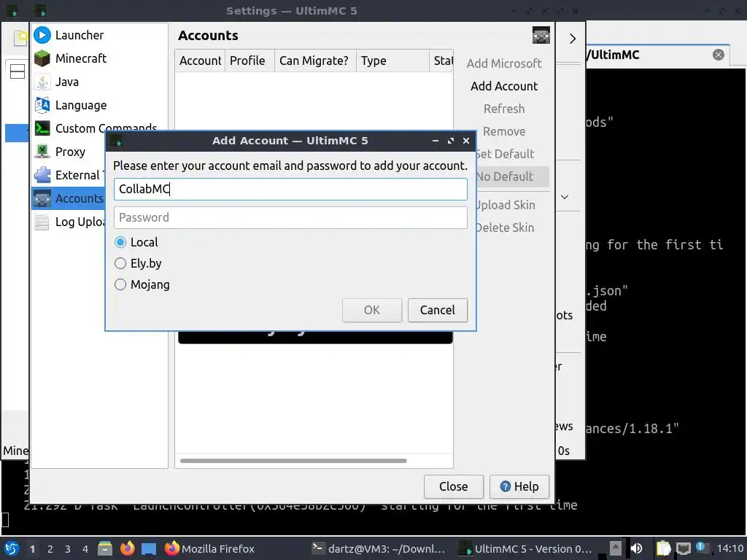This screenshot has width=747, height=560.
Task: Click Add Microsoft in accounts panel
Action: (504, 63)
